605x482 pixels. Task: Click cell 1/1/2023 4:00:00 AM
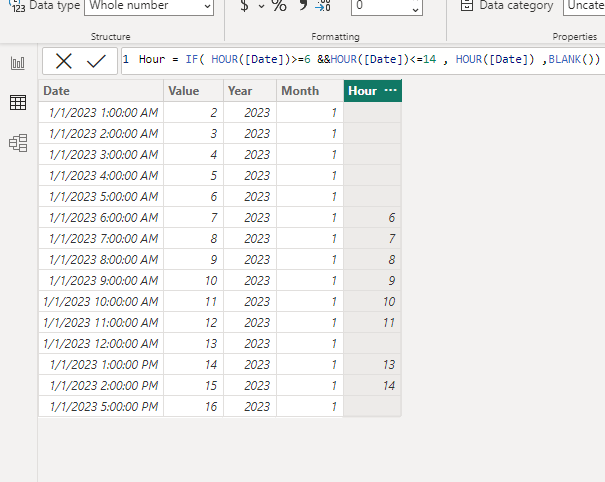click(x=101, y=176)
